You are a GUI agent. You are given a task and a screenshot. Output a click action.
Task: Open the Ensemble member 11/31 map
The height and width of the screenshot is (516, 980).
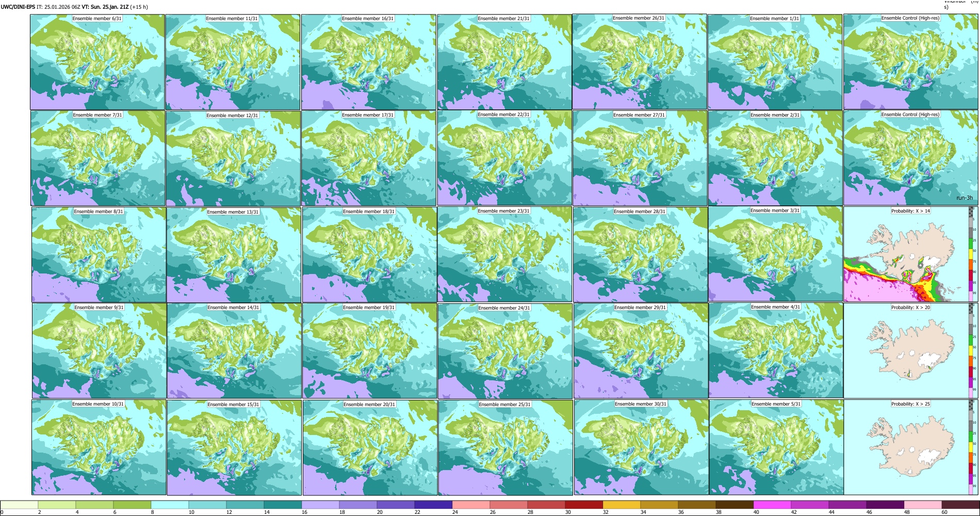pos(233,62)
